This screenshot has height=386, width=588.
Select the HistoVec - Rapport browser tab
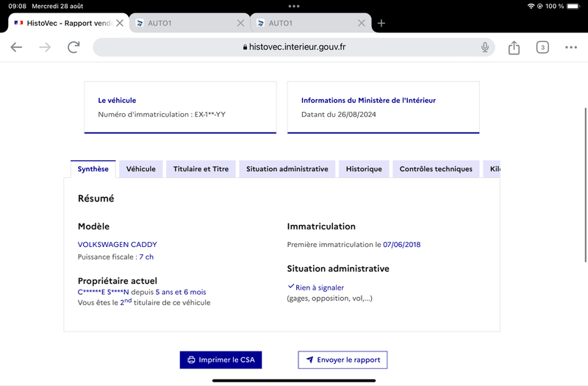click(x=68, y=24)
